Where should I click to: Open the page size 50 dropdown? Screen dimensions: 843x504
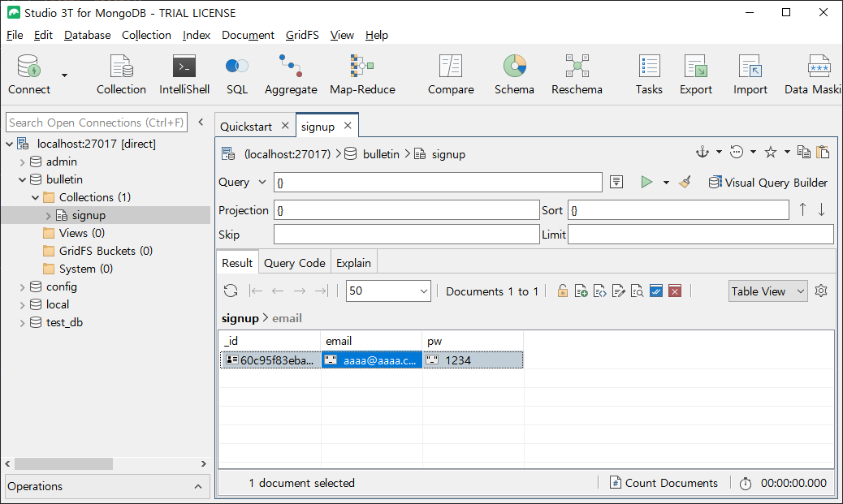388,291
